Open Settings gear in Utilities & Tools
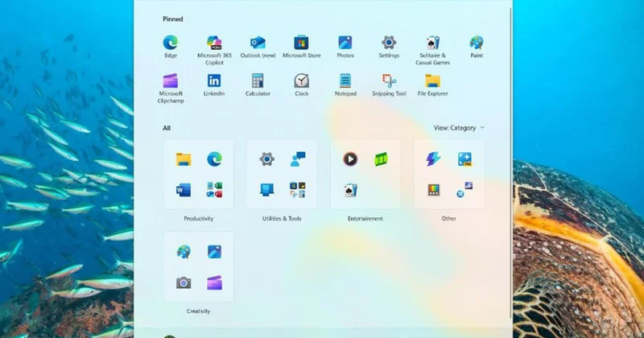Image resolution: width=644 pixels, height=338 pixels. click(267, 159)
